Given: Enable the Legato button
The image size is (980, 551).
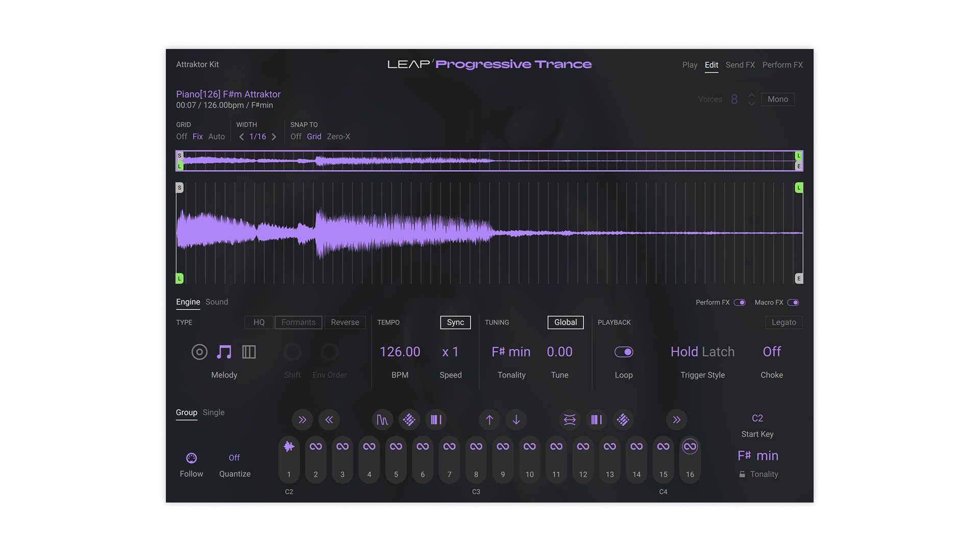Looking at the screenshot, I should click(x=783, y=322).
